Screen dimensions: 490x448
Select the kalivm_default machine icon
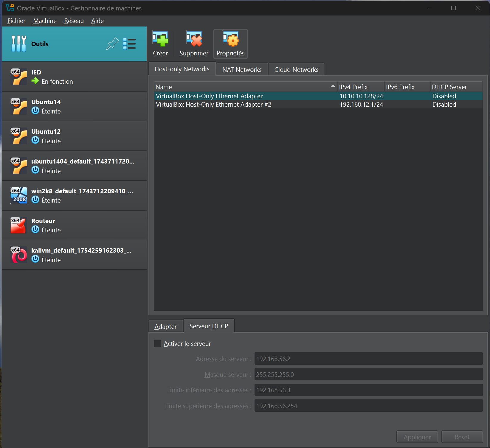(18, 255)
